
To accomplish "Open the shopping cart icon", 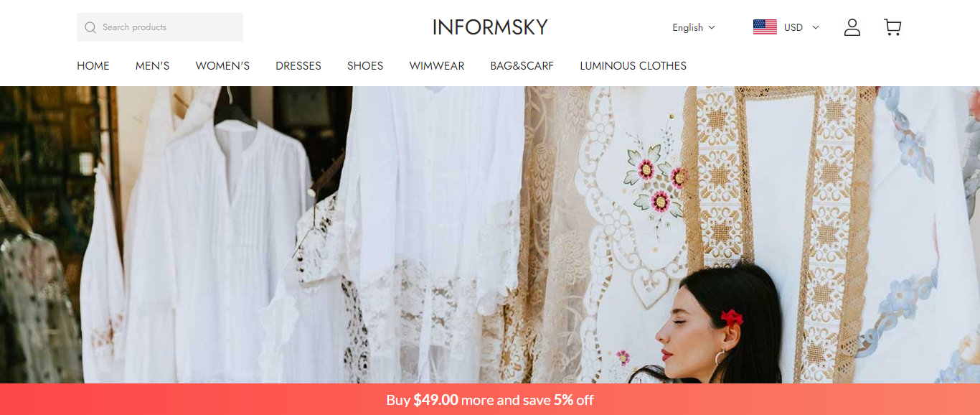I will pos(892,27).
